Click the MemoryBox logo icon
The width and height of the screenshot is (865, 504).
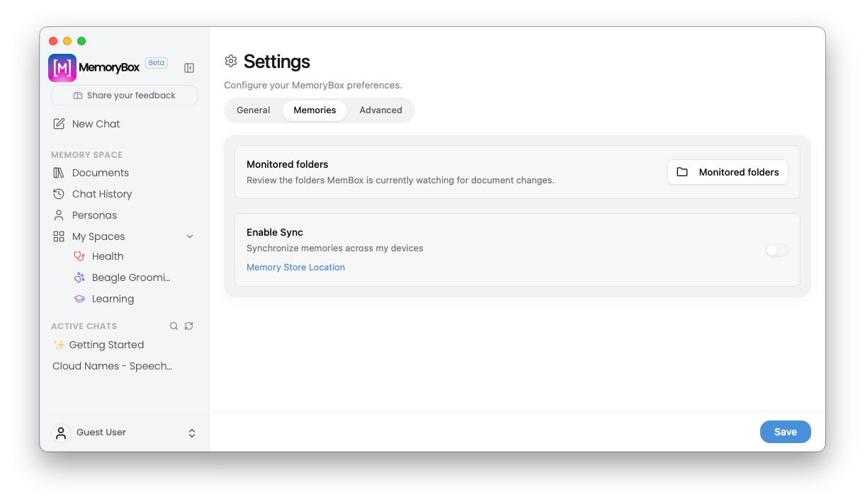pyautogui.click(x=62, y=68)
